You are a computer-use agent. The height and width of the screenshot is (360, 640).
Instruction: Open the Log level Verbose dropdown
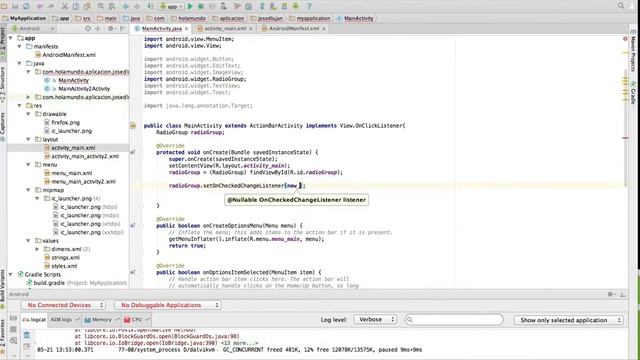point(375,320)
